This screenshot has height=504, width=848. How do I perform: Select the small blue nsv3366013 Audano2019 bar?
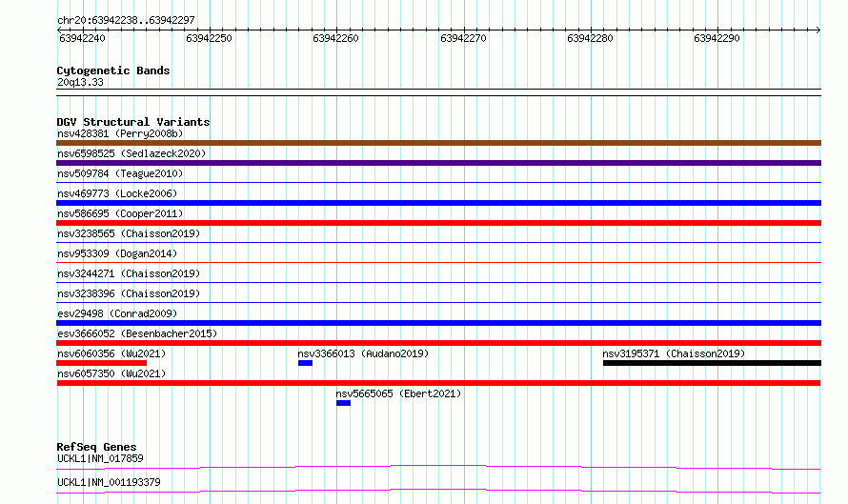[x=305, y=363]
